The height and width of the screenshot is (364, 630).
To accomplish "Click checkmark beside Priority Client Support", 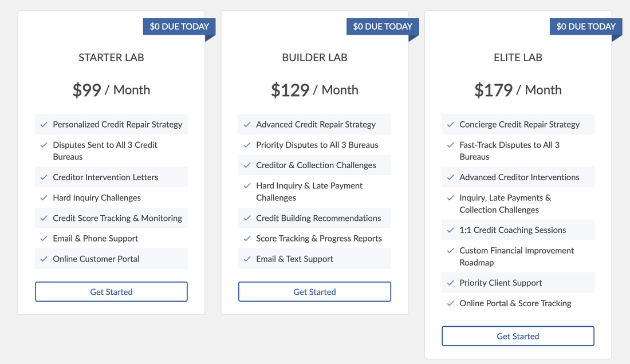I will [x=450, y=283].
